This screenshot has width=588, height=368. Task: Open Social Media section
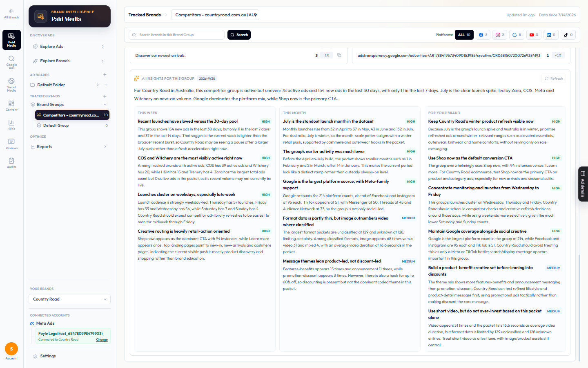pyautogui.click(x=11, y=85)
